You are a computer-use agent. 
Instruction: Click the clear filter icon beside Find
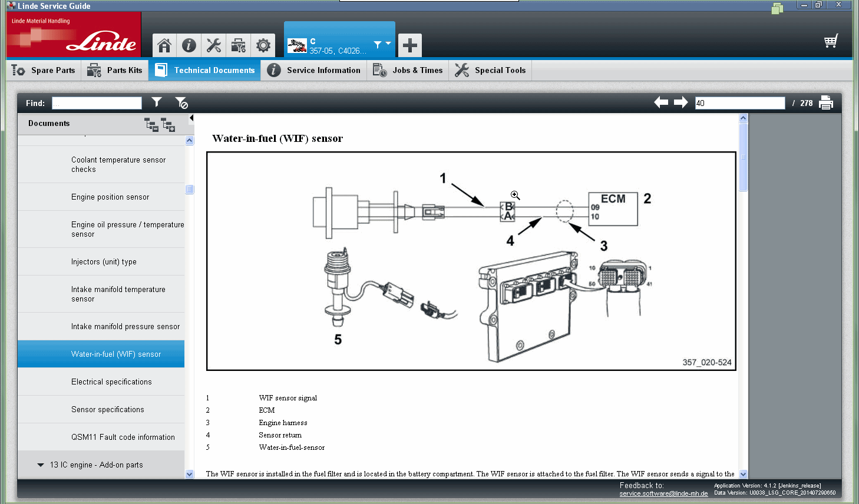click(x=181, y=102)
